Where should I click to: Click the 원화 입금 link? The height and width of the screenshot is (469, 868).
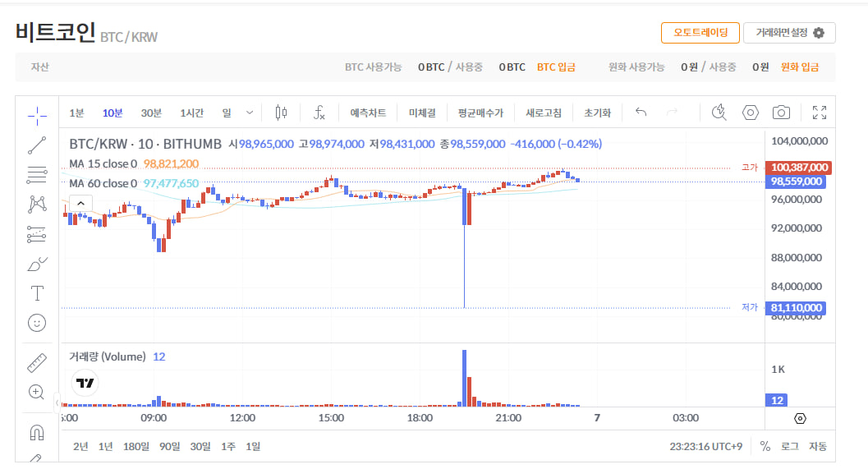pyautogui.click(x=799, y=67)
